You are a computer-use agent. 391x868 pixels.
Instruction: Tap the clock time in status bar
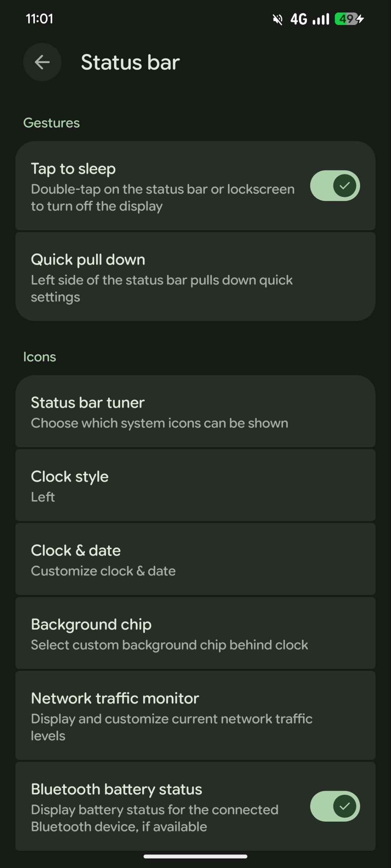point(39,19)
